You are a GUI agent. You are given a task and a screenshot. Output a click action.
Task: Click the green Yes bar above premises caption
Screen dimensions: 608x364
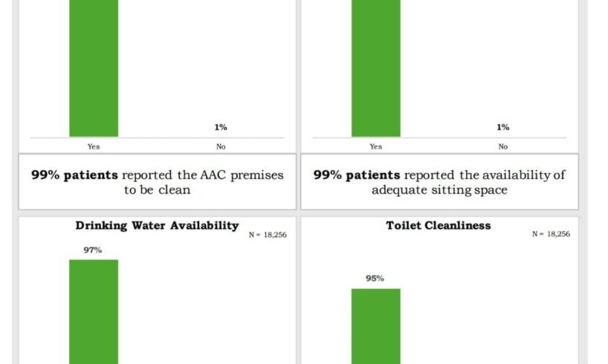(94, 67)
